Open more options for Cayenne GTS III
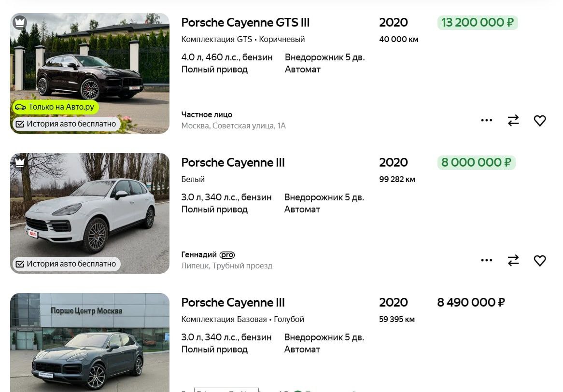The width and height of the screenshot is (563, 392). (487, 121)
